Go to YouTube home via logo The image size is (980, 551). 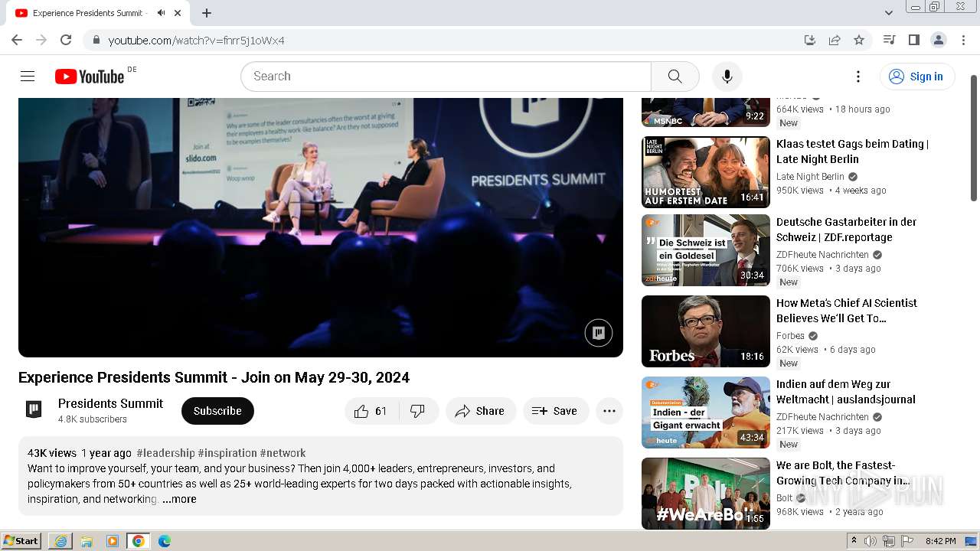pos(90,77)
